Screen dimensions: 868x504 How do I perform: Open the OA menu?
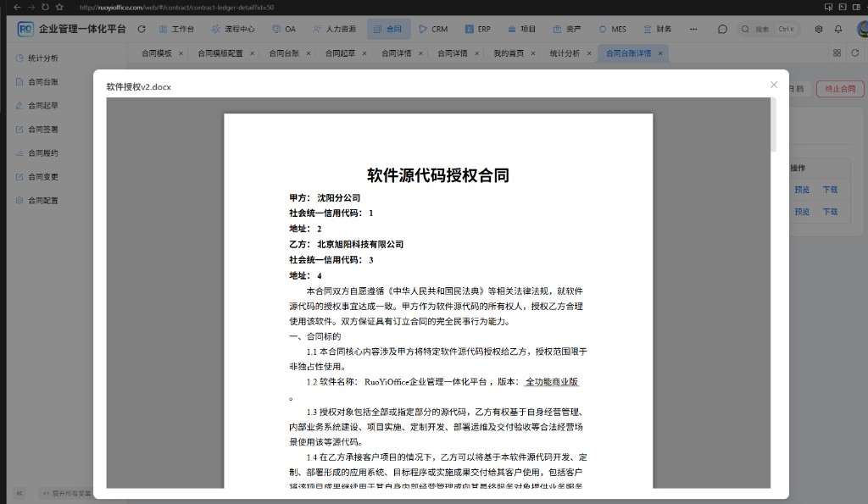point(284,29)
